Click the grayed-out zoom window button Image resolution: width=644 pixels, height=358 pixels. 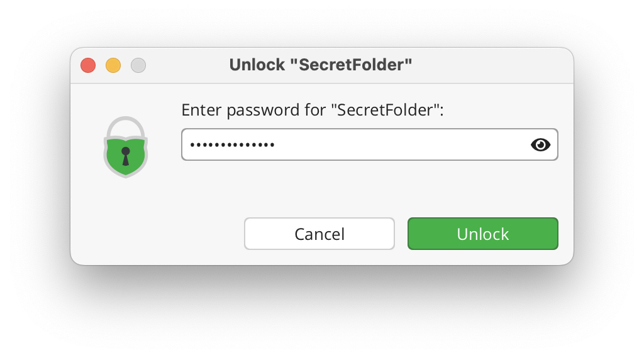138,65
